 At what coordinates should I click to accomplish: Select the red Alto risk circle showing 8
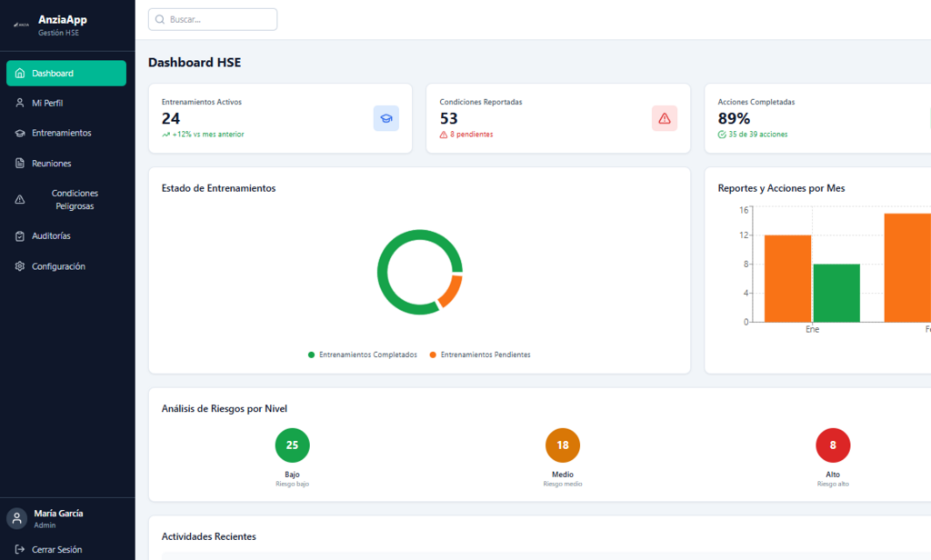(833, 445)
